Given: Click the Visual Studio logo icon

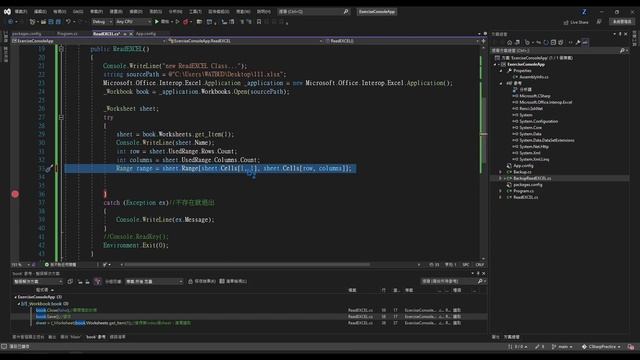Looking at the screenshot, I should click(x=7, y=11).
